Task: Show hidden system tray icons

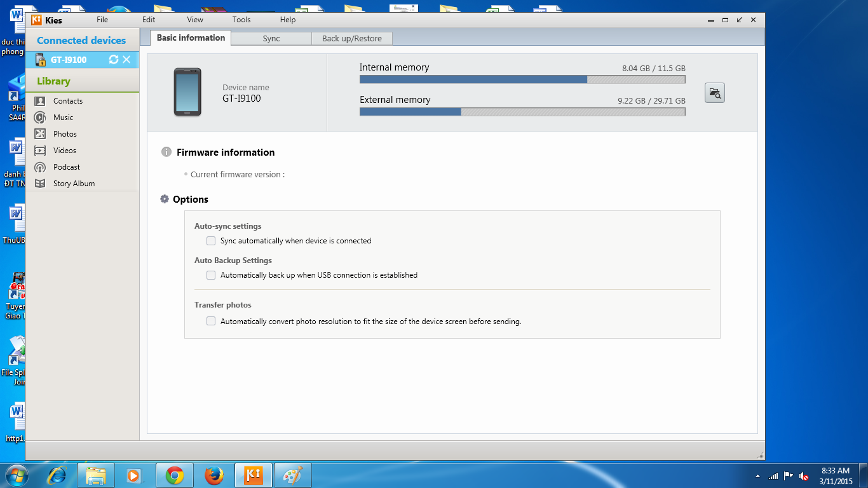Action: pyautogui.click(x=757, y=476)
